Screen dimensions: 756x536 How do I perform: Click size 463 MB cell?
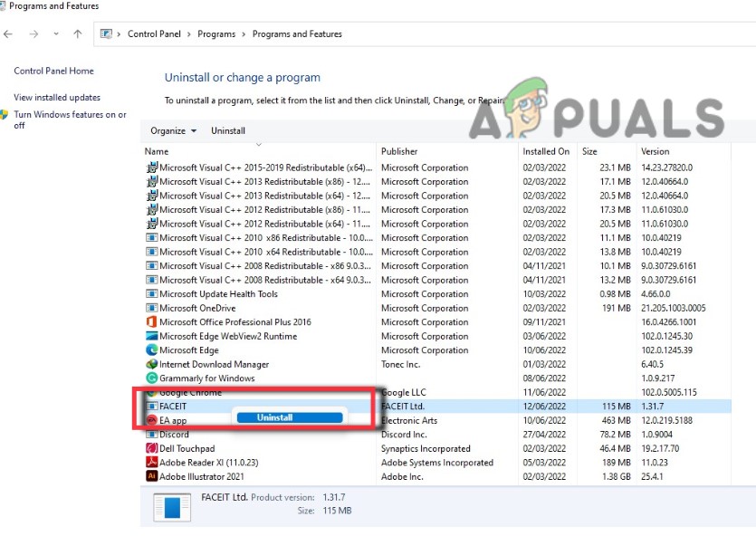coord(617,420)
